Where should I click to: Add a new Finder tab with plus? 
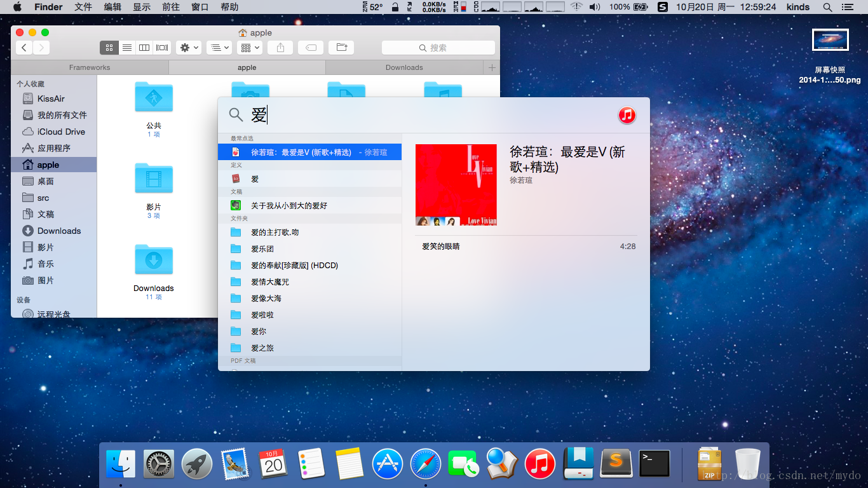tap(492, 67)
